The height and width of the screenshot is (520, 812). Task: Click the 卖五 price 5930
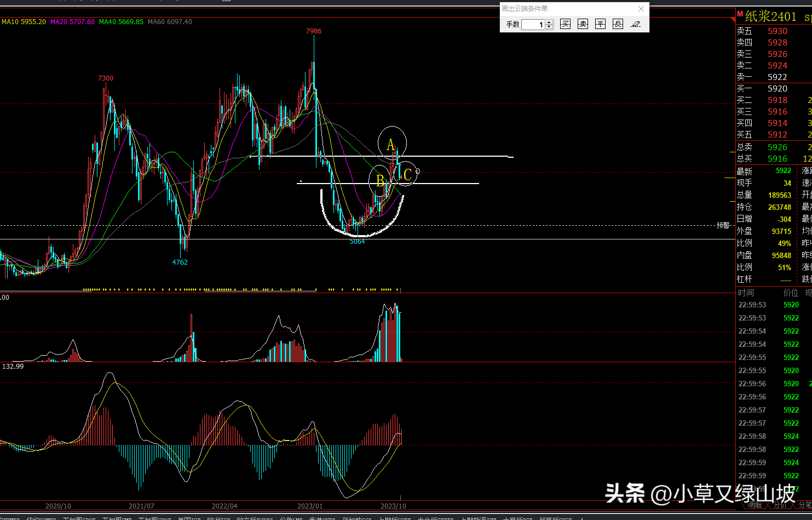778,31
